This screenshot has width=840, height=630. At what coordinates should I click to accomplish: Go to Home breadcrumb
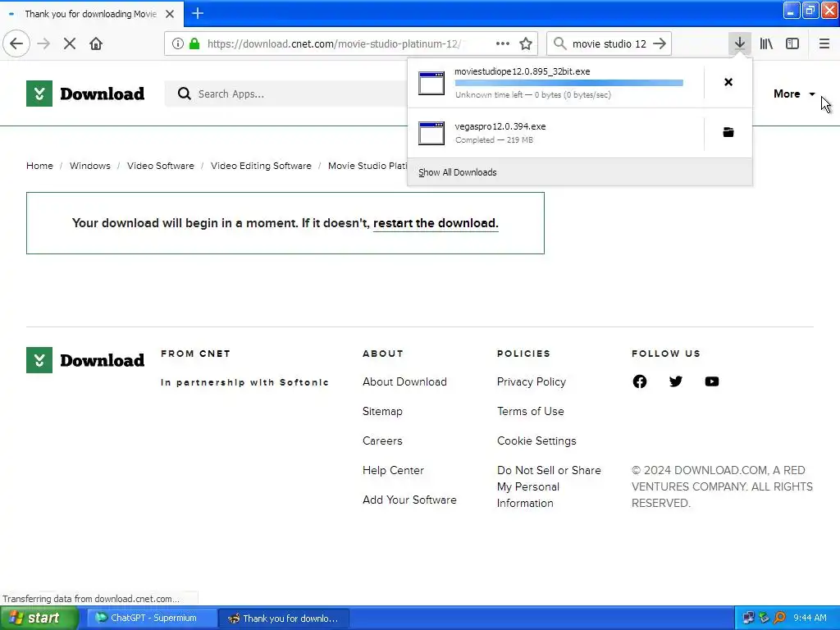39,166
